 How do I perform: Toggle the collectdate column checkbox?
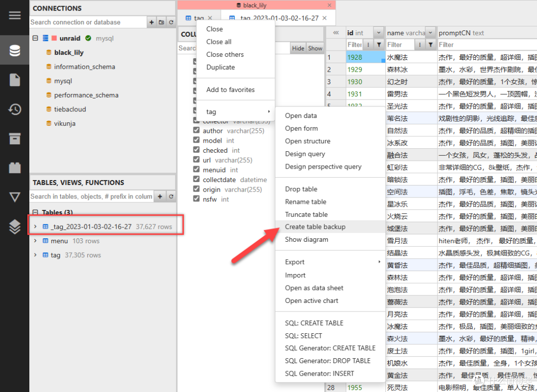coord(196,180)
